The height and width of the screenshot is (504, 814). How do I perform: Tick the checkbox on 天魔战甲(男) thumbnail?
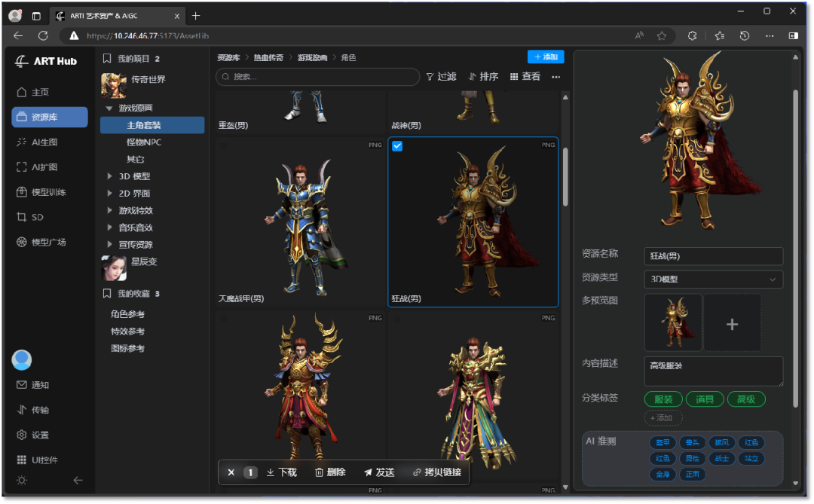click(x=223, y=145)
